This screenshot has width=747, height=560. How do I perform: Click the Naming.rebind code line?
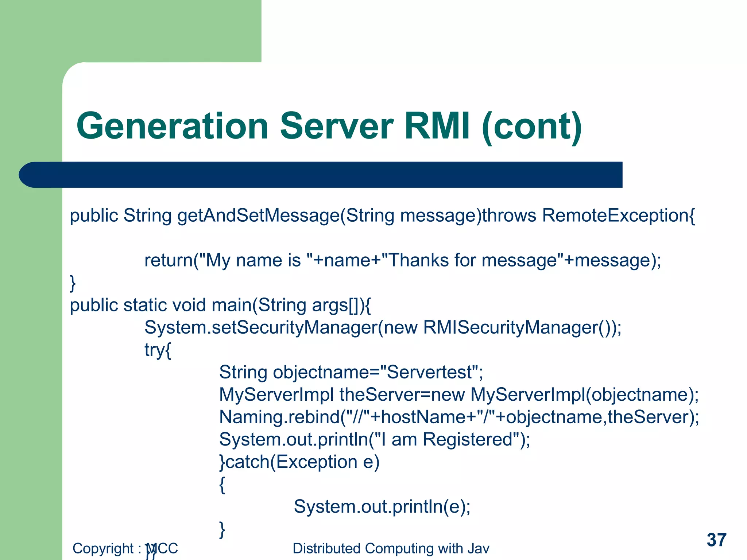coord(459,417)
